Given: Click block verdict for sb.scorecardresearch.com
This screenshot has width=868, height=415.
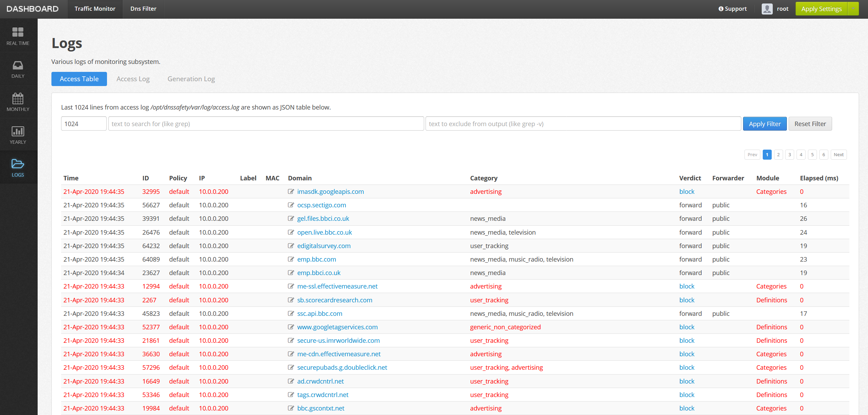Looking at the screenshot, I should pos(686,300).
